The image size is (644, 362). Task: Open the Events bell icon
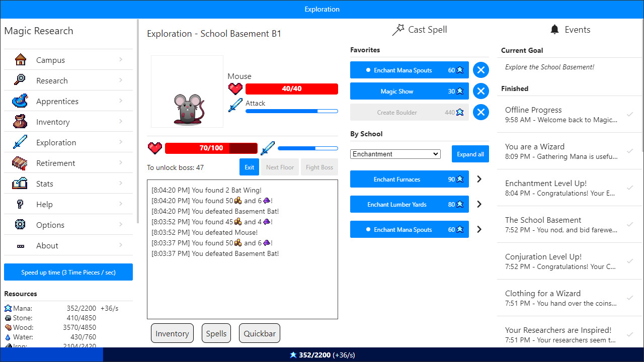(x=554, y=29)
